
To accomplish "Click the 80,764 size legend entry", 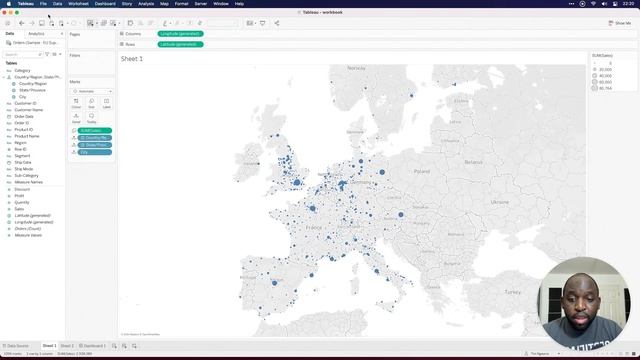I will tap(602, 88).
